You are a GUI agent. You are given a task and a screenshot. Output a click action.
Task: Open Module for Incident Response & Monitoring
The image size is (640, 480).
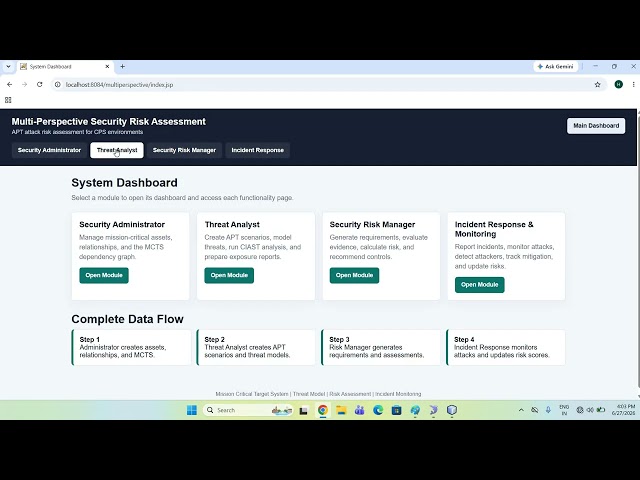(480, 285)
